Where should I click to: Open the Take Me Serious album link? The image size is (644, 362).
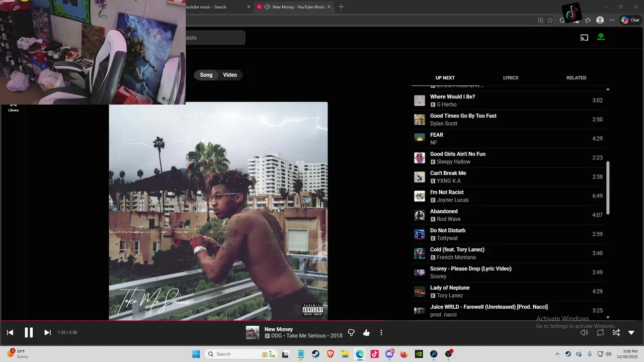pos(307,336)
